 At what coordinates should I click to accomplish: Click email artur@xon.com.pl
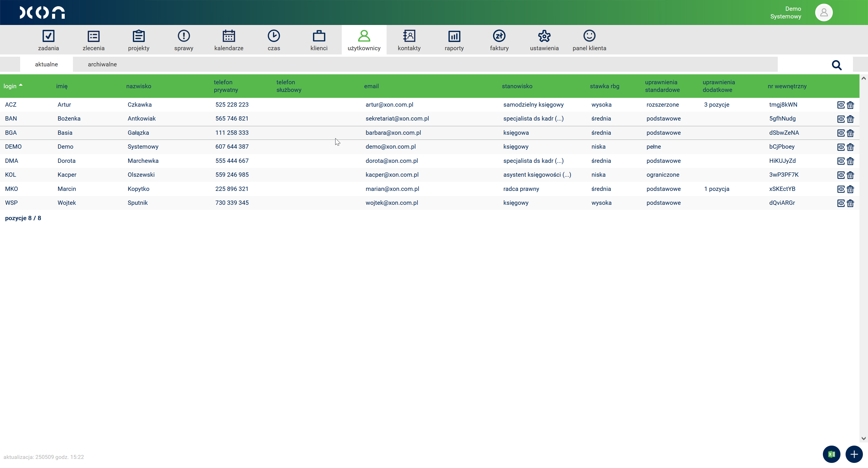389,105
